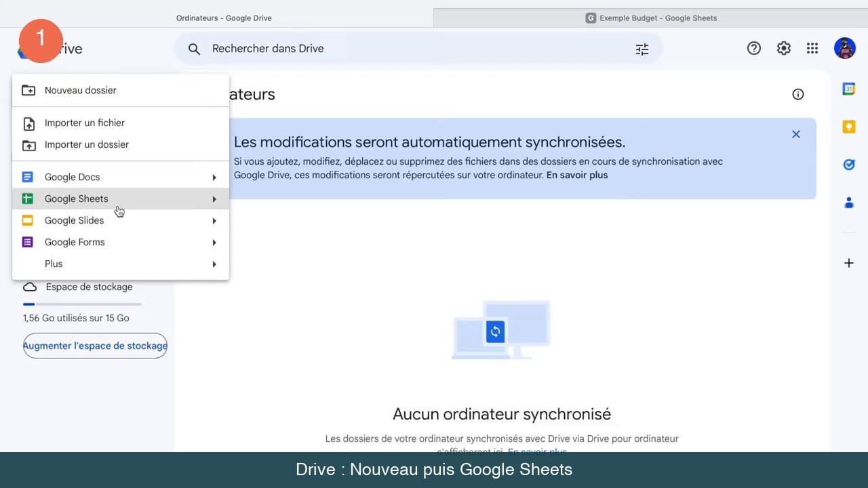Click the account profile avatar

tap(845, 48)
